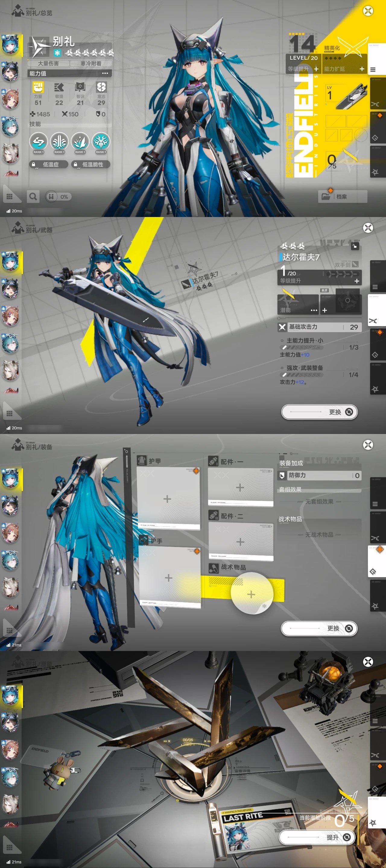The image size is (386, 868).
Task: Close the 总览 overview screen
Action: 368,11
